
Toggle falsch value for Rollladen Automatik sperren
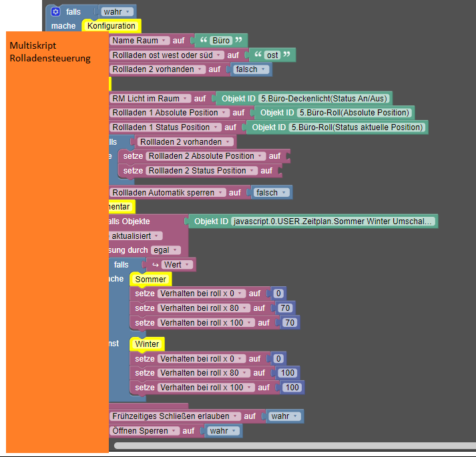coord(271,192)
